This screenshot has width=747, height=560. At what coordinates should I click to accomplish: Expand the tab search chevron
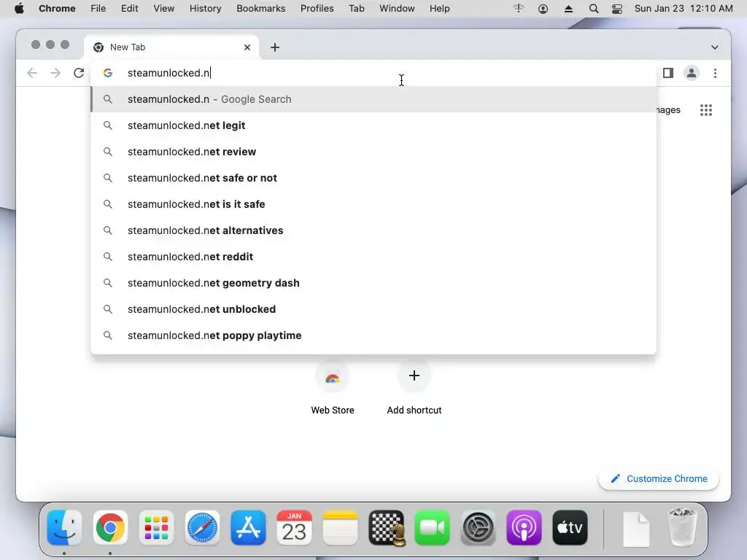[715, 47]
